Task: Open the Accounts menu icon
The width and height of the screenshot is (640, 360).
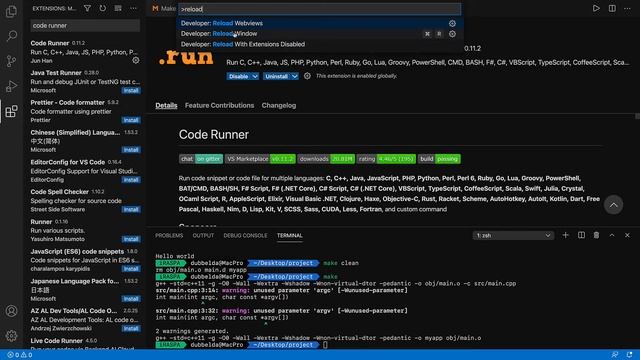Action: (x=11, y=311)
